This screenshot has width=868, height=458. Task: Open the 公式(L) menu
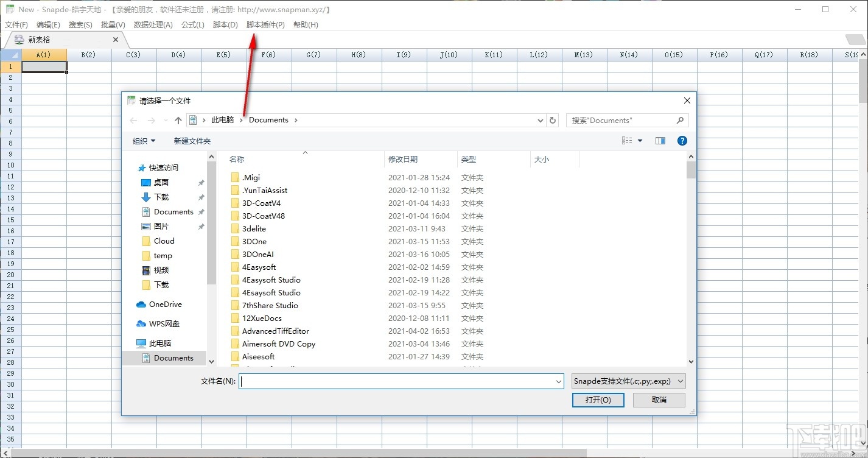click(193, 25)
